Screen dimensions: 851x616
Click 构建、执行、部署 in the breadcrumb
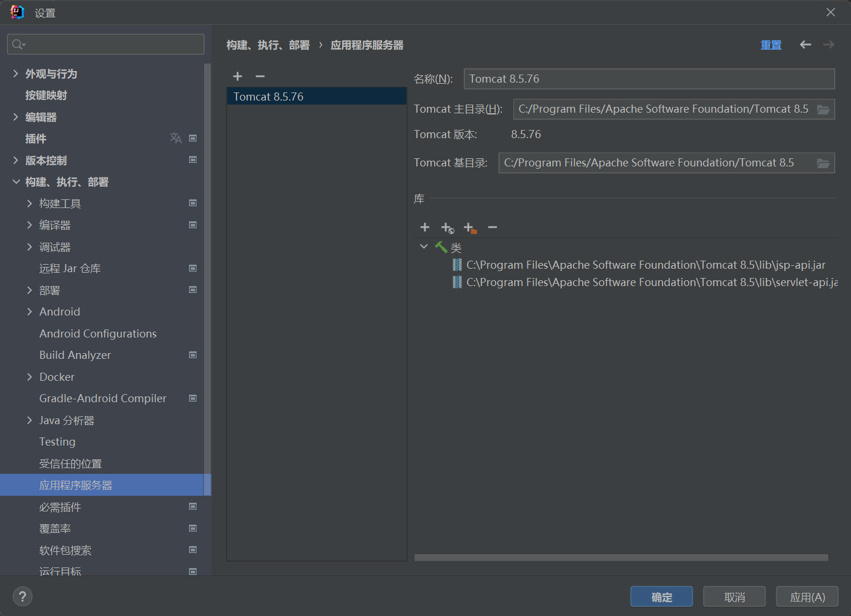268,45
